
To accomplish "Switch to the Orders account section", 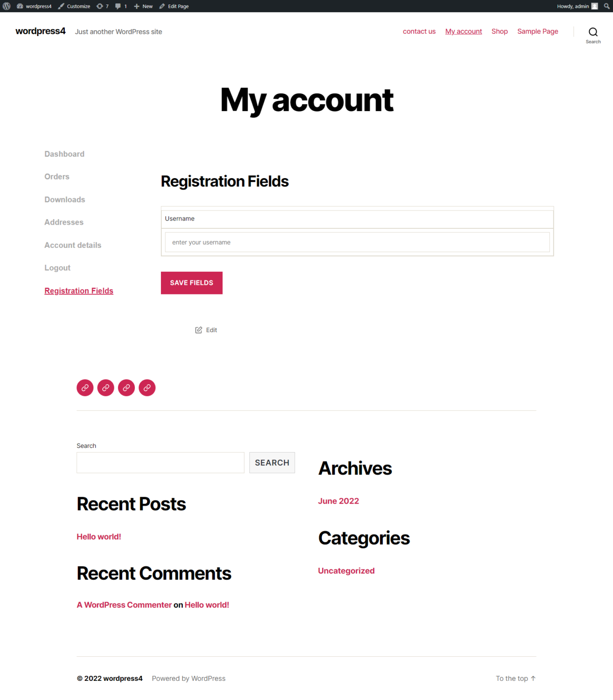I will tap(57, 176).
